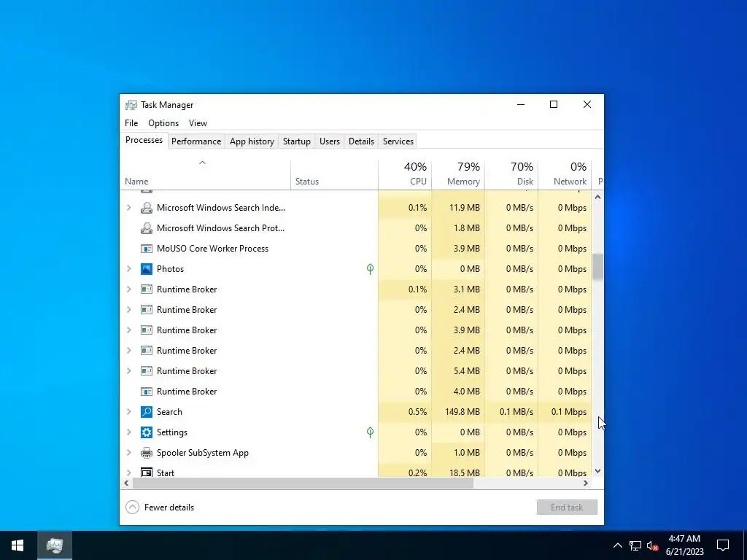Switch to the Details tab
This screenshot has width=747, height=560.
coord(361,141)
